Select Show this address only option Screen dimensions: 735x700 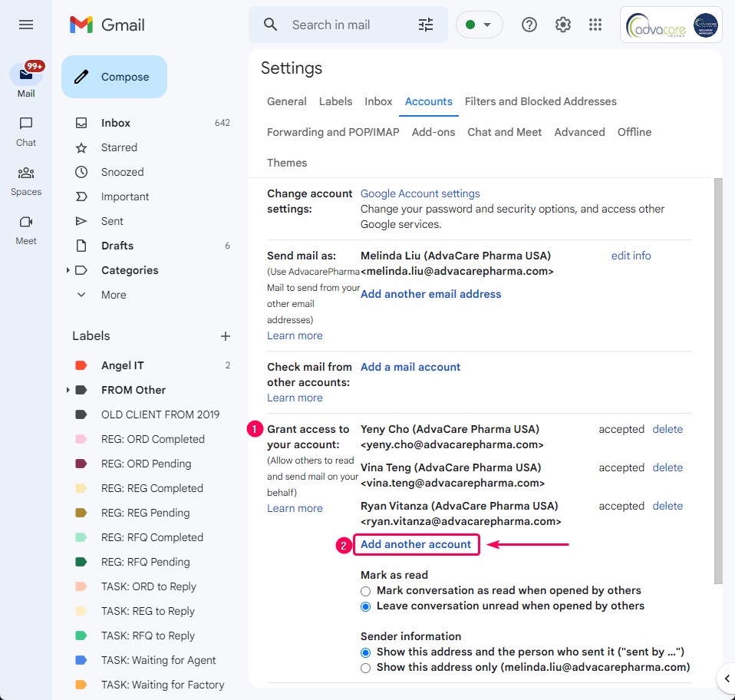(x=366, y=668)
